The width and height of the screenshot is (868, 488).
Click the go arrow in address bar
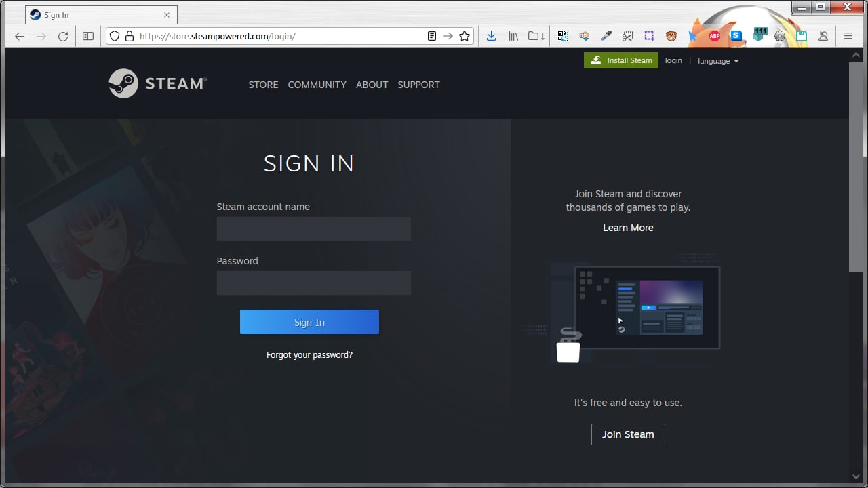click(448, 36)
